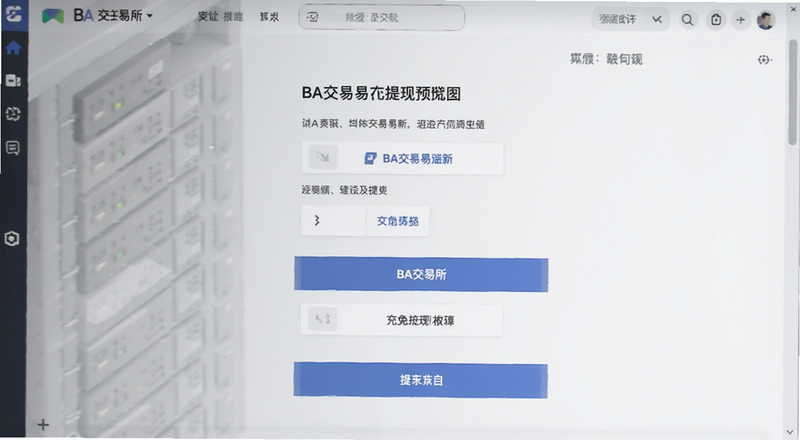This screenshot has width=800, height=440.
Task: Click the hexagon shield icon in the sidebar
Action: point(12,238)
